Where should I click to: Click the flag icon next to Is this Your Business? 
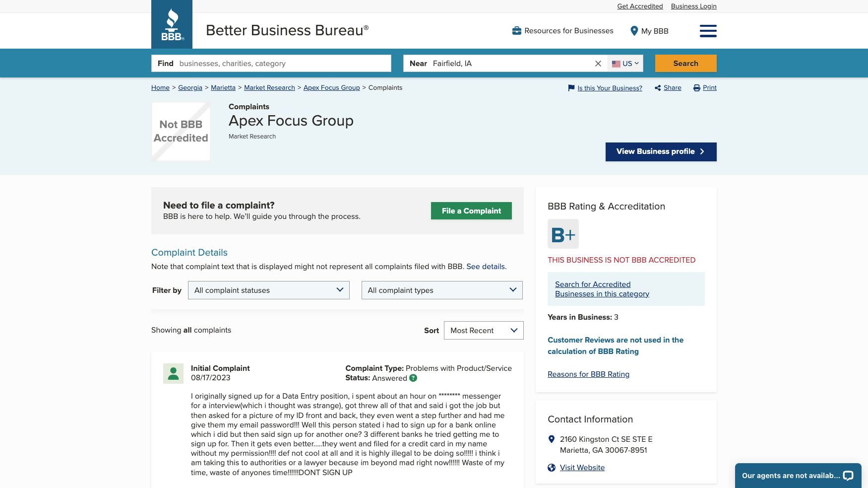[x=571, y=88]
